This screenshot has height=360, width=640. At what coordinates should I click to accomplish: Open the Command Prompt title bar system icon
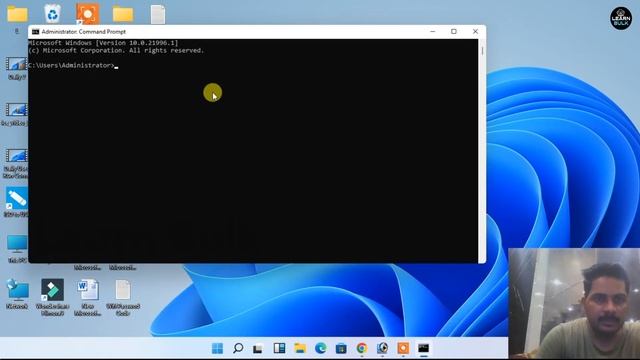point(36,32)
